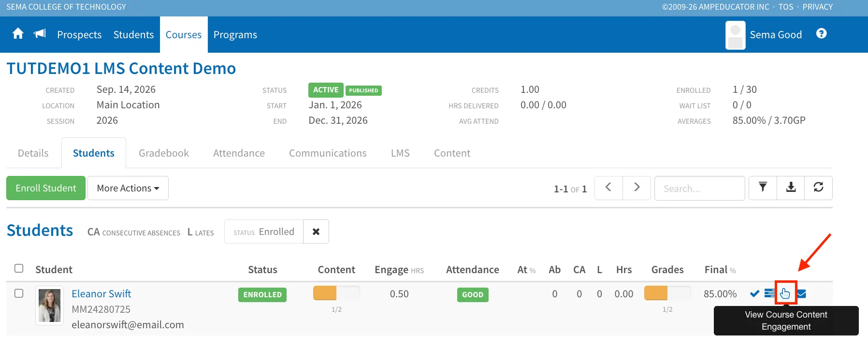
Task: Open the Prospects menu
Action: (x=79, y=35)
